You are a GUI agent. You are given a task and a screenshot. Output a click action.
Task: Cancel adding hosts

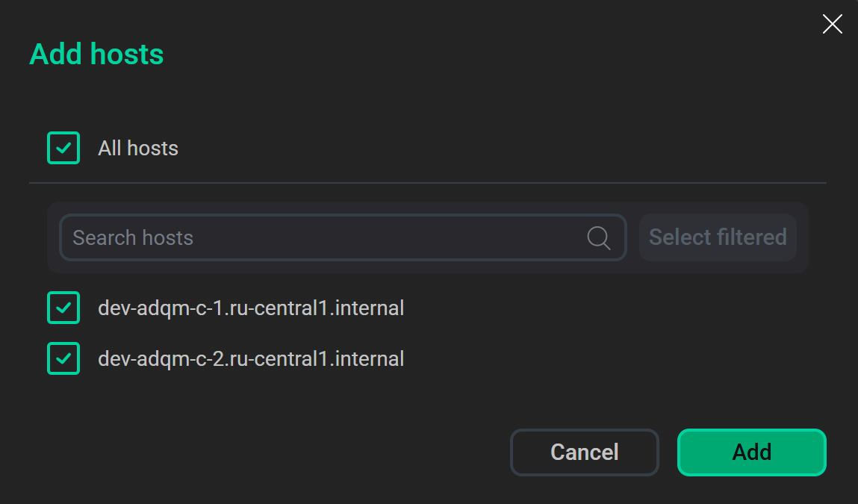[584, 452]
